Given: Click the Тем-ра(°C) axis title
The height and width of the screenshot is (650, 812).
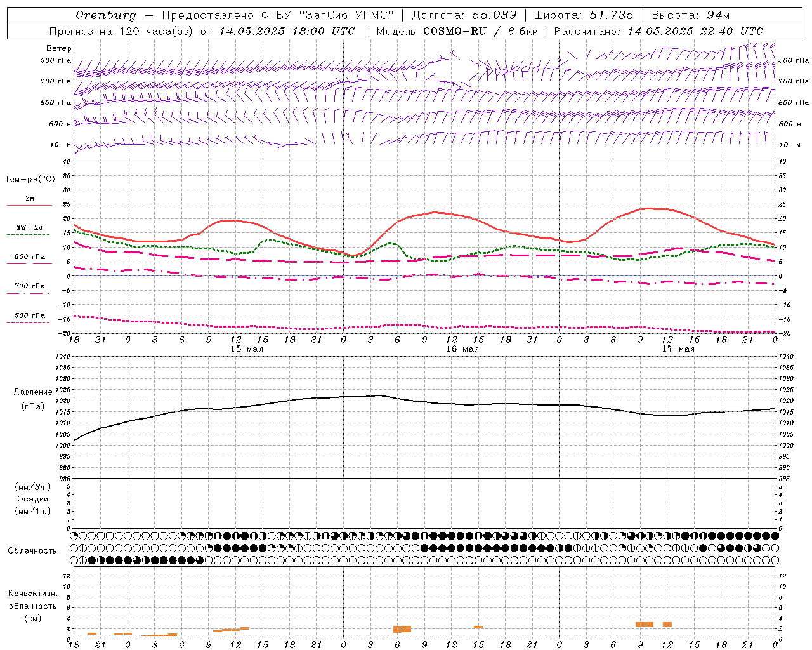Looking at the screenshot, I should click(x=30, y=180).
